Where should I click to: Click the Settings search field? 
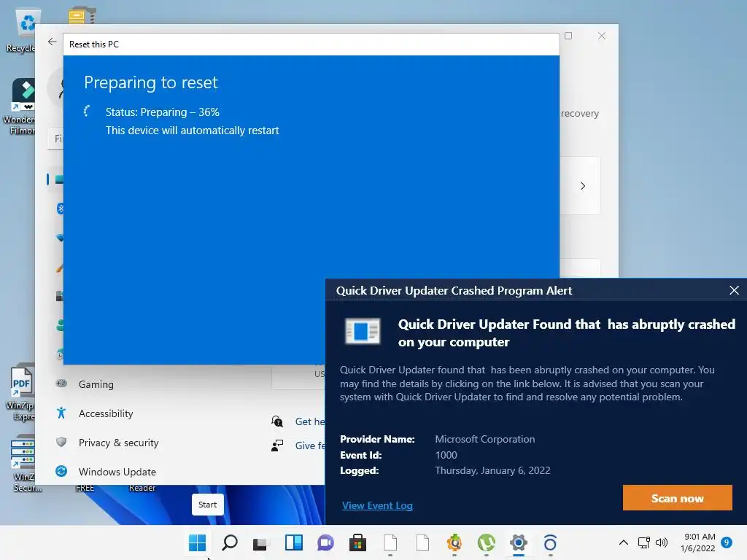click(x=55, y=139)
